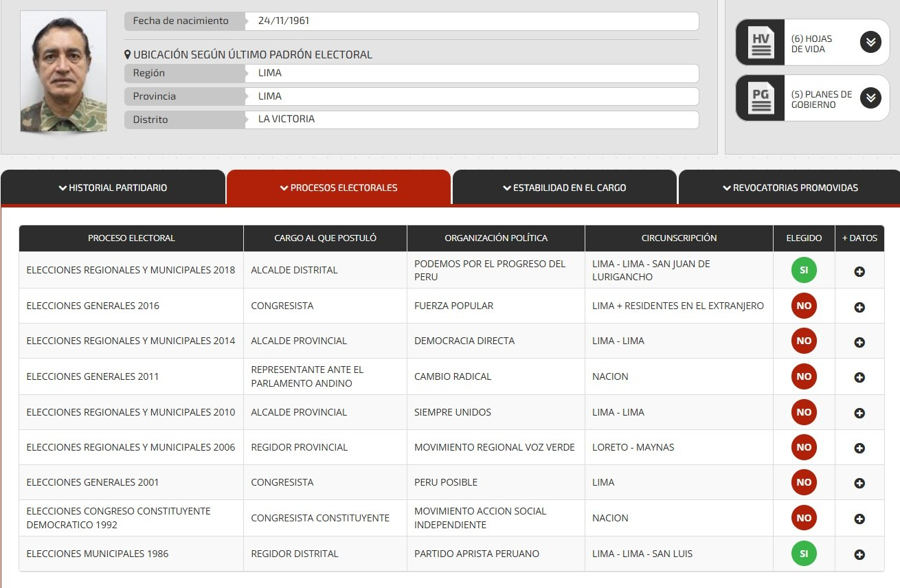Expand details for Elecciones Generales 2016 row
Image resolution: width=900 pixels, height=588 pixels.
tap(859, 307)
